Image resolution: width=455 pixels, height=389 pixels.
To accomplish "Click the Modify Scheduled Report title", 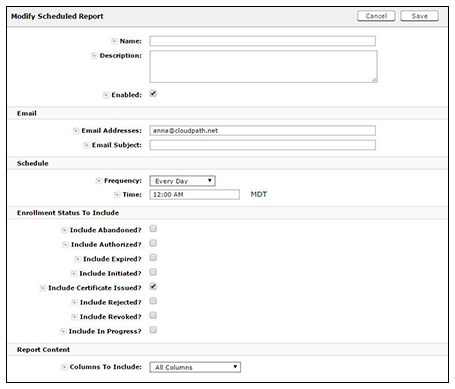I will 57,16.
